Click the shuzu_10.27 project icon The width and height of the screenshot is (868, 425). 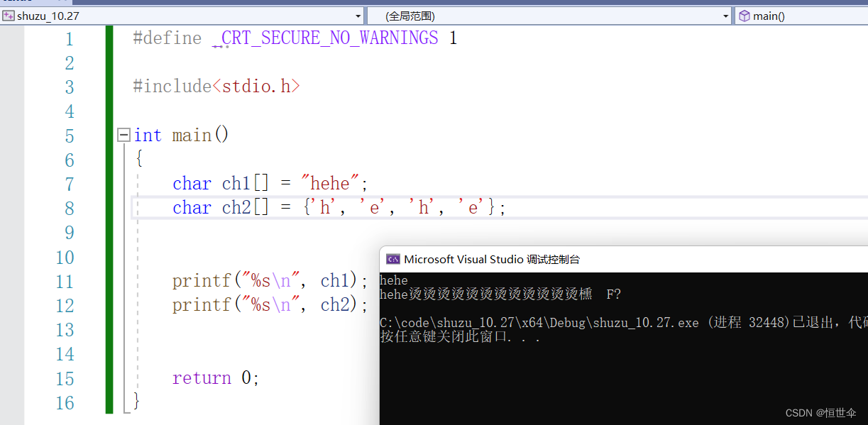[9, 16]
